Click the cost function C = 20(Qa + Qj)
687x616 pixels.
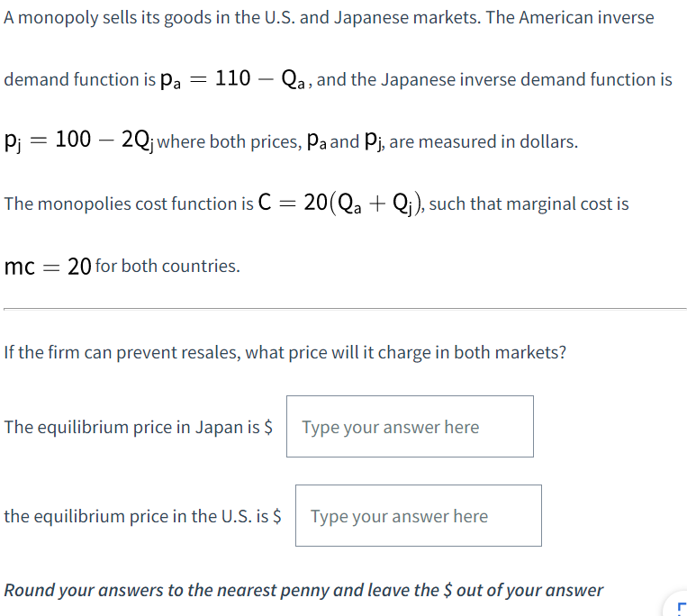pyautogui.click(x=340, y=204)
